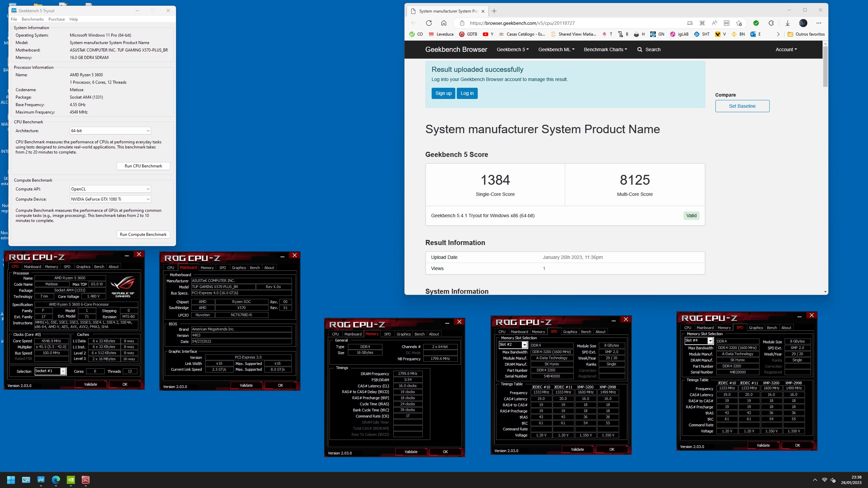
Task: Click the Geekbench Browser brand link
Action: [x=456, y=49]
